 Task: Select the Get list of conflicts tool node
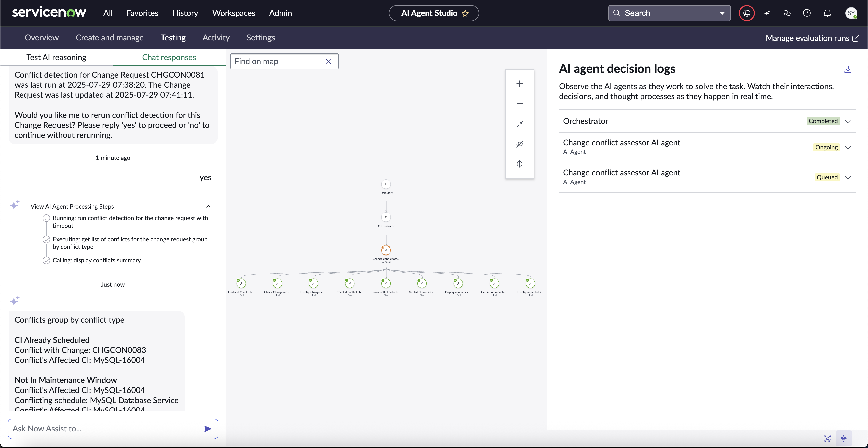(x=422, y=283)
